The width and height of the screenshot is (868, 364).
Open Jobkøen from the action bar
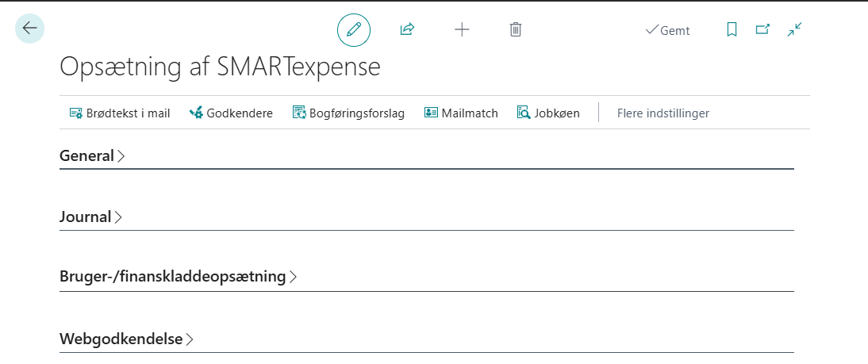(548, 113)
